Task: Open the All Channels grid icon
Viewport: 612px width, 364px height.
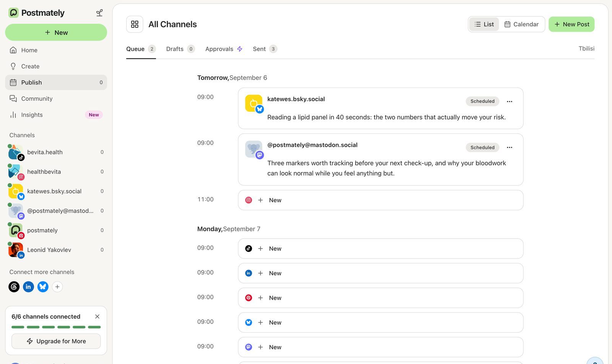Action: coord(135,24)
